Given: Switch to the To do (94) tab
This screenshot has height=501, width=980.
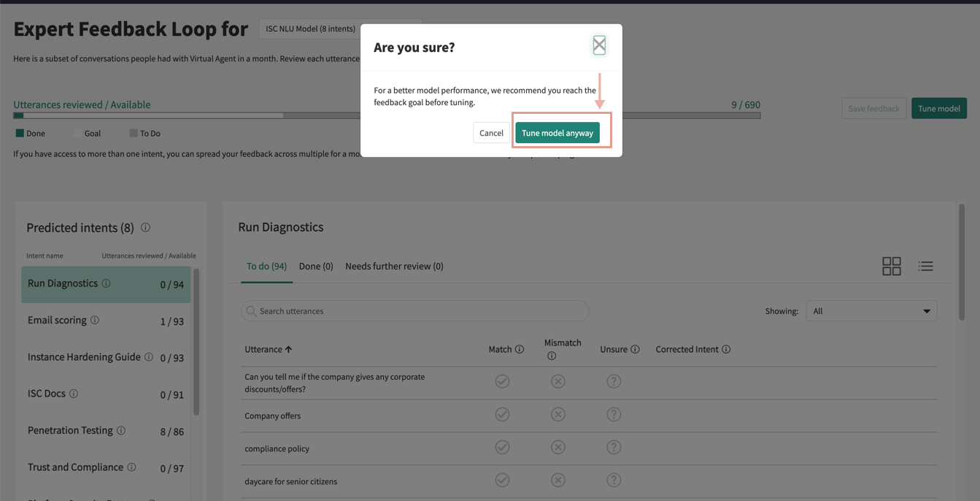Looking at the screenshot, I should [266, 267].
